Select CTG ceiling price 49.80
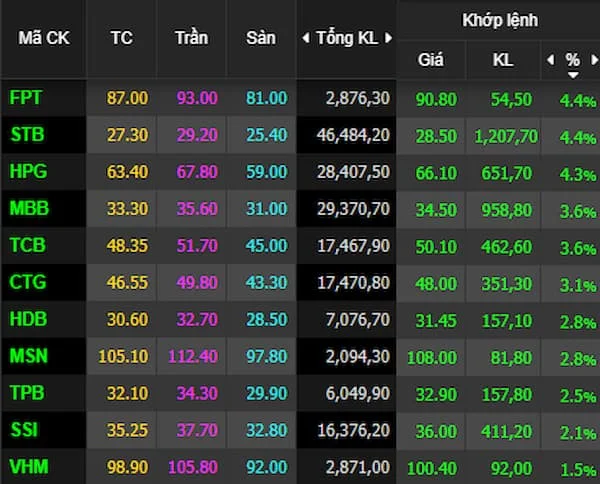The width and height of the screenshot is (600, 484). [x=197, y=283]
